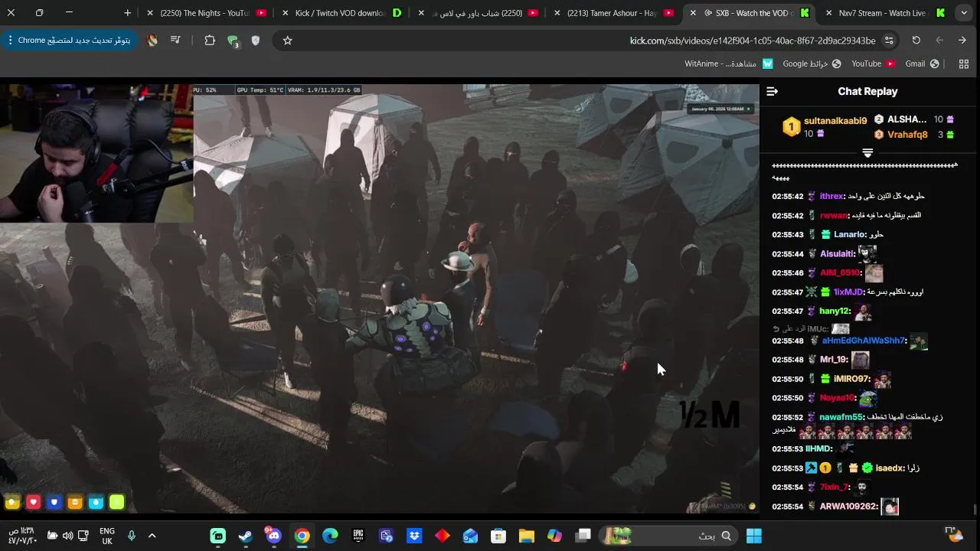
Task: Open Dropbox from the taskbar
Action: (x=414, y=536)
